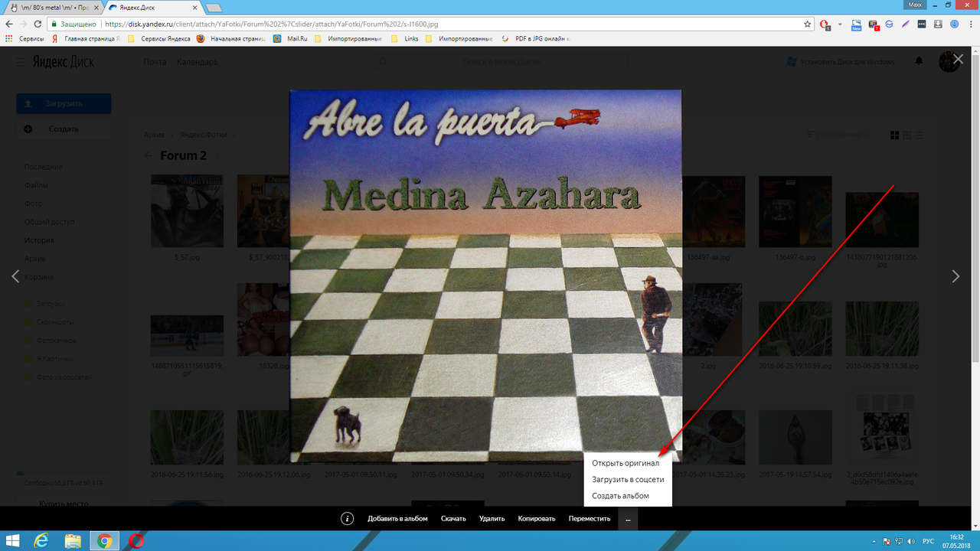This screenshot has width=980, height=551.
Task: Click the Medina Azahara album cover image
Action: (485, 276)
